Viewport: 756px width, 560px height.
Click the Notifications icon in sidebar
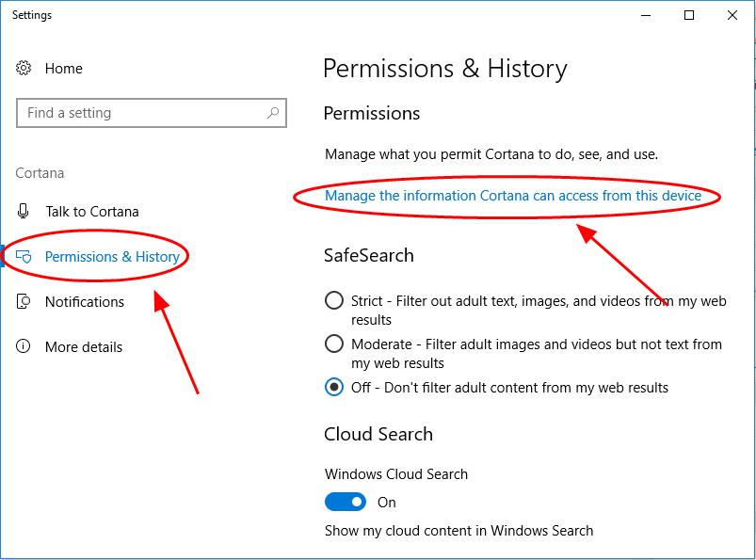pyautogui.click(x=24, y=301)
